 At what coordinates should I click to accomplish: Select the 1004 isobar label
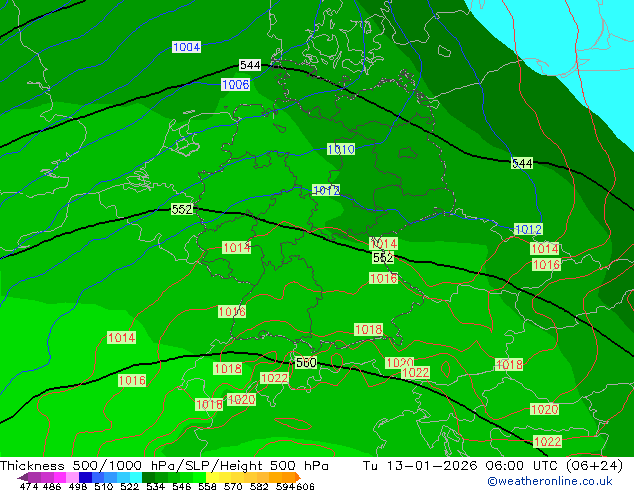[186, 47]
